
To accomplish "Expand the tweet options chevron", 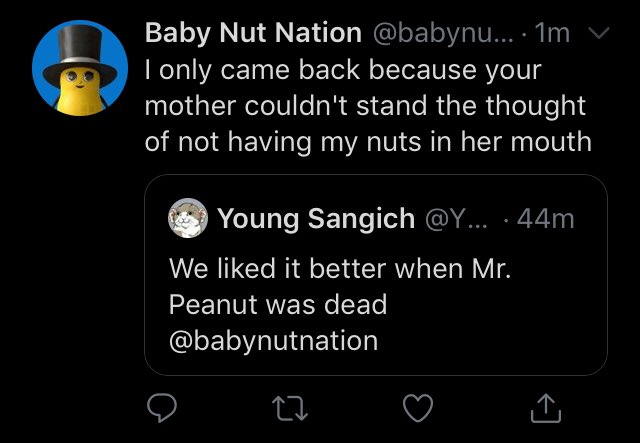I will 597,33.
